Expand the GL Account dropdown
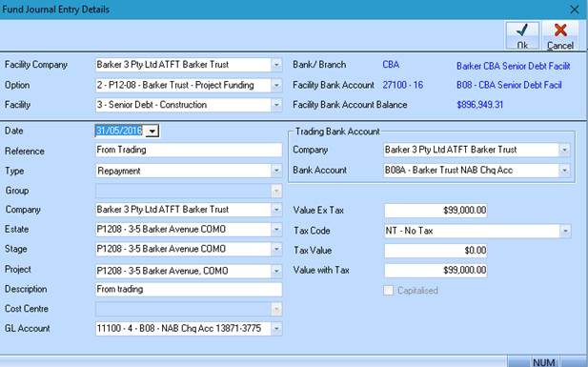 276,329
